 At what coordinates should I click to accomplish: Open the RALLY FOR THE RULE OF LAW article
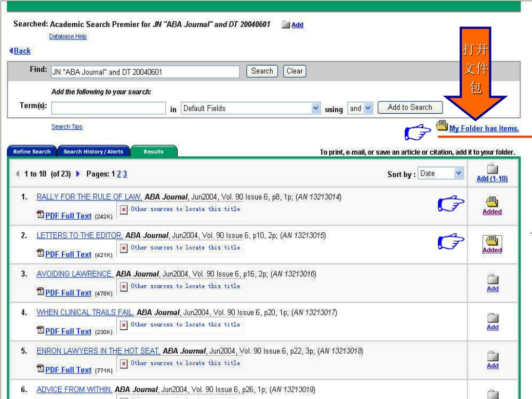pos(89,197)
